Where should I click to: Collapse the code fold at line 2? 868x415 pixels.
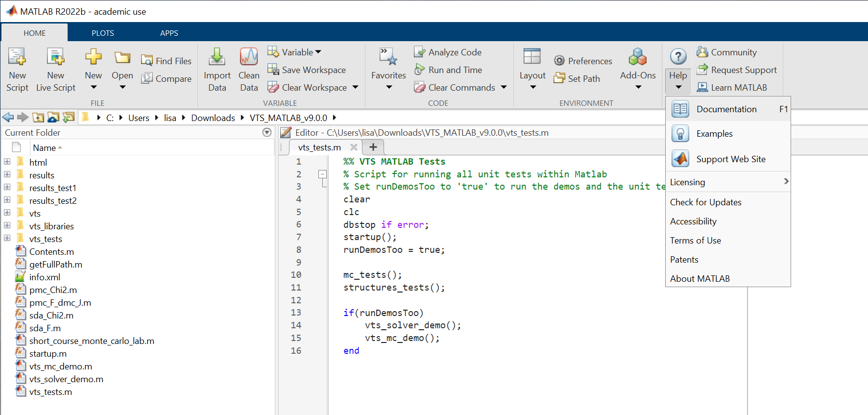[x=322, y=174]
